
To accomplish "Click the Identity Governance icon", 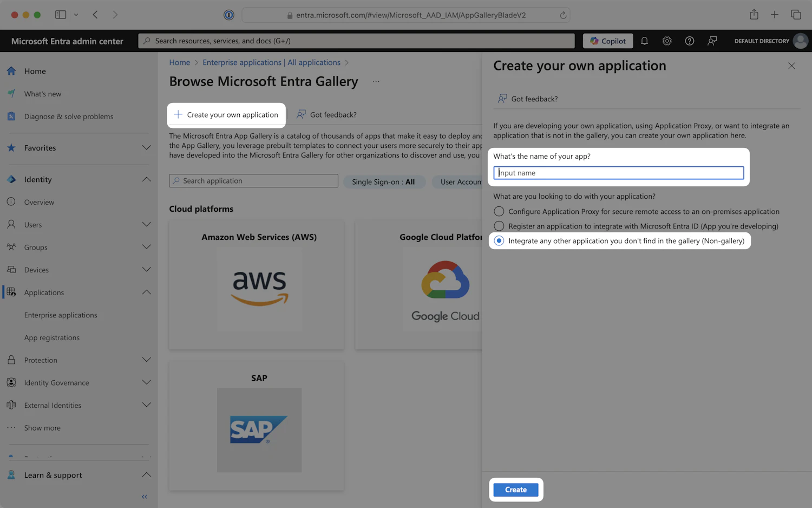I will tap(11, 382).
